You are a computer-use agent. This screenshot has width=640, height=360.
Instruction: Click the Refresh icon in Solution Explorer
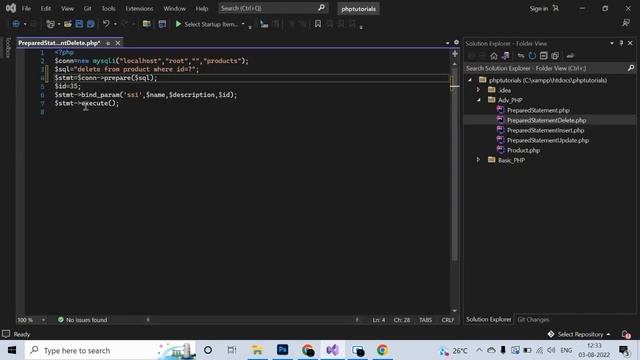[532, 56]
